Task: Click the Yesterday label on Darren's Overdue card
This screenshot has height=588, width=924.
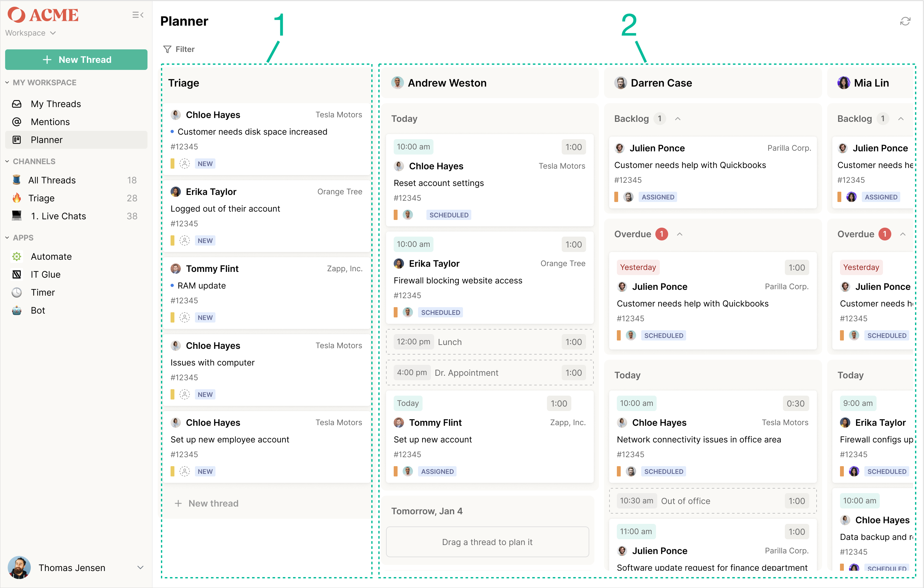Action: point(638,267)
